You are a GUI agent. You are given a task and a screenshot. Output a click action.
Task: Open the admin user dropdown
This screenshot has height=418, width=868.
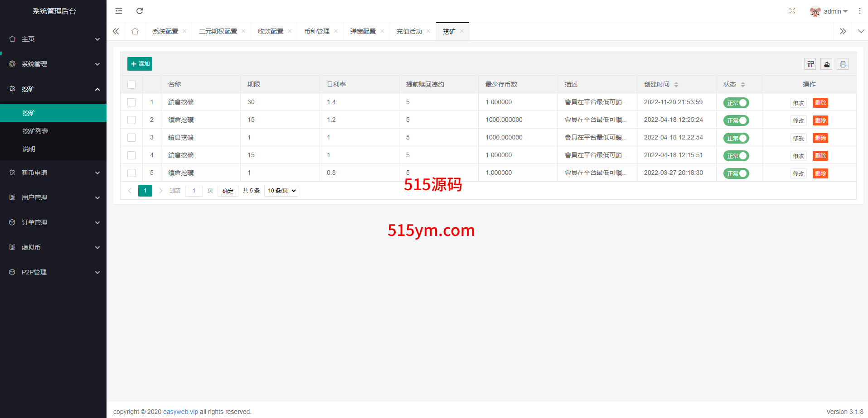829,11
